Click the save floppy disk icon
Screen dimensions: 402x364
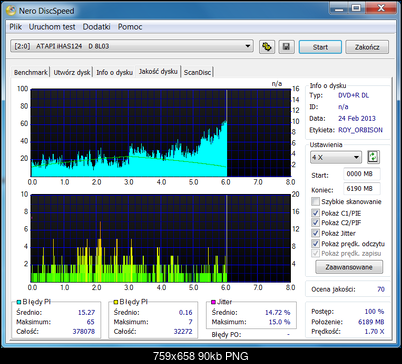pyautogui.click(x=286, y=47)
